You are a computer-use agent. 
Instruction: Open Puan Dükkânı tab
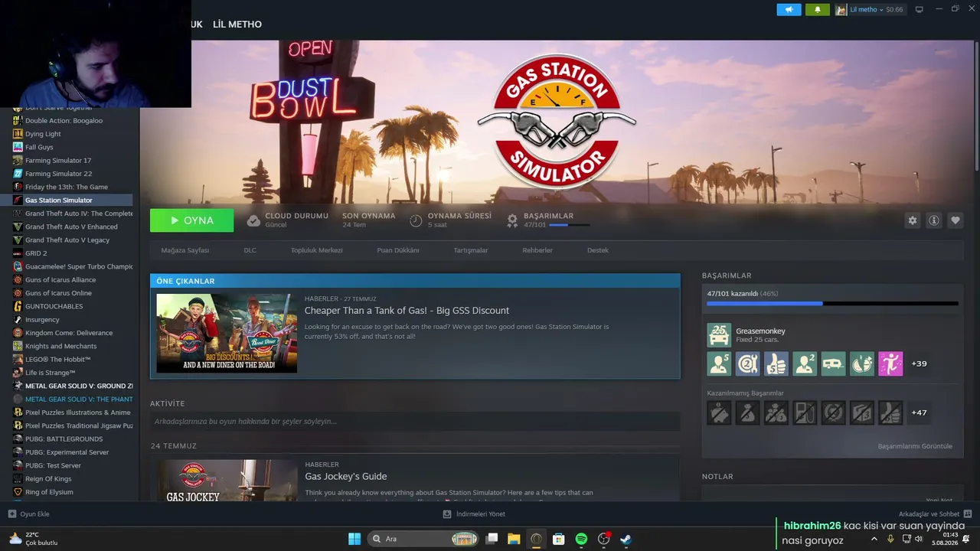coord(398,250)
